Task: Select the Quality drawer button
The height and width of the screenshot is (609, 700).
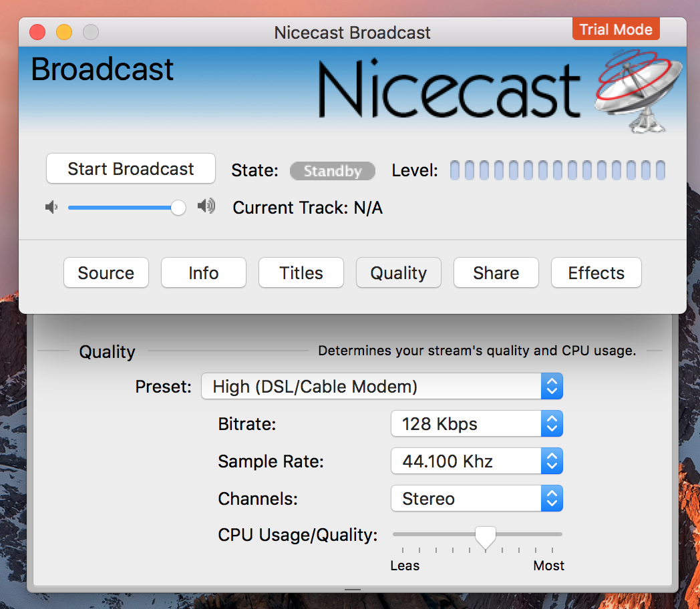Action: point(399,272)
